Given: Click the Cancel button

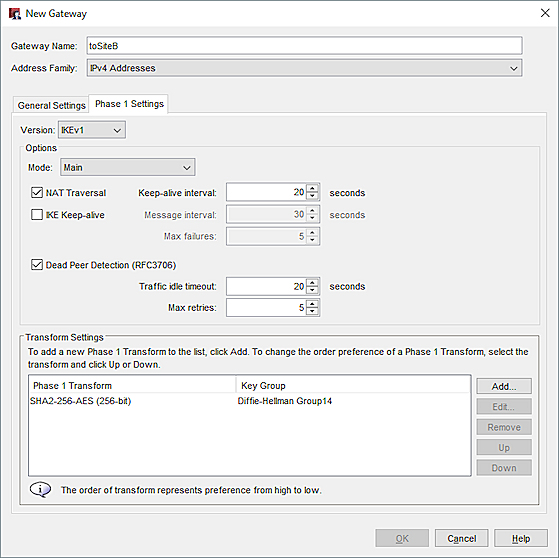Looking at the screenshot, I should [x=461, y=538].
